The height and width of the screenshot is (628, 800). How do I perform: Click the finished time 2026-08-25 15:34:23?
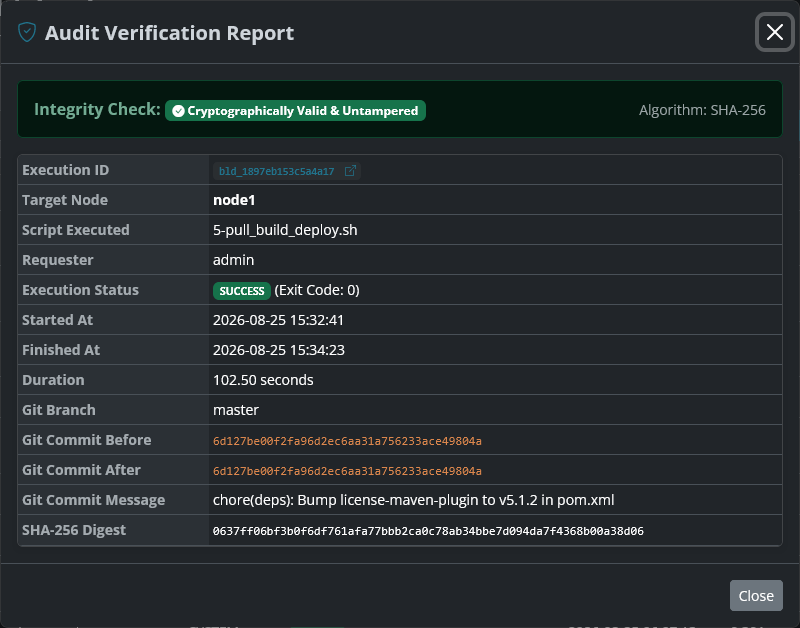tap(279, 350)
